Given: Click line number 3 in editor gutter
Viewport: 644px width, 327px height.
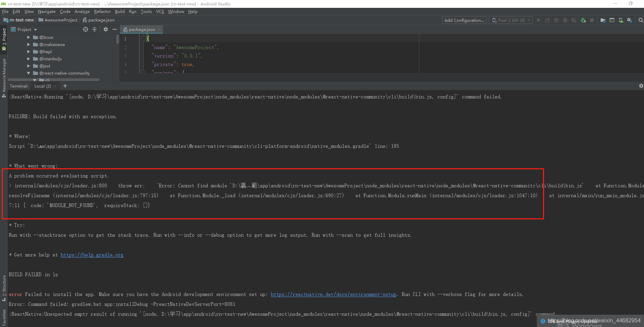Looking at the screenshot, I should pos(126,56).
